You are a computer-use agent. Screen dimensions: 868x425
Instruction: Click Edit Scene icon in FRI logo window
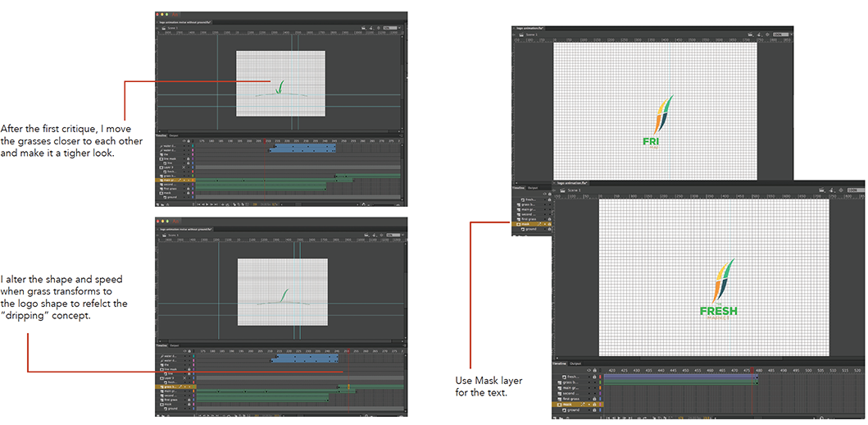pos(751,34)
